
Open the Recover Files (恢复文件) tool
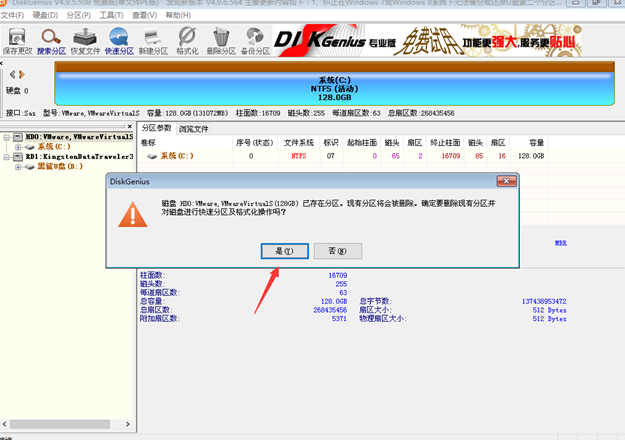(85, 41)
